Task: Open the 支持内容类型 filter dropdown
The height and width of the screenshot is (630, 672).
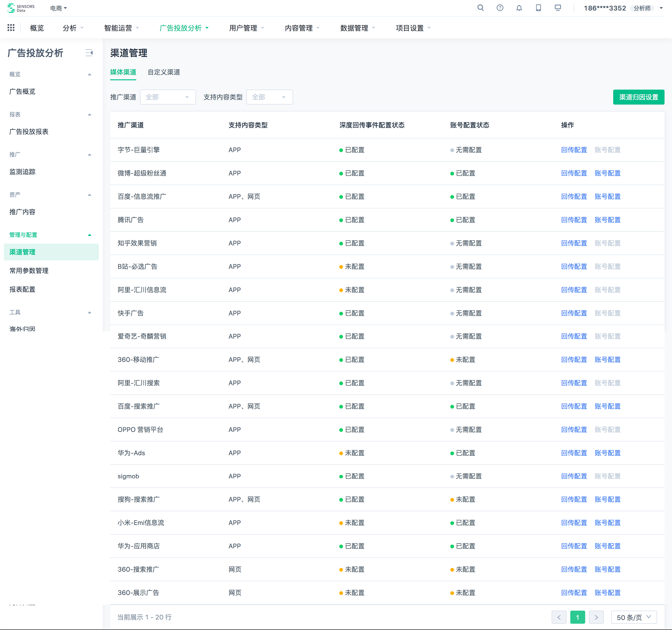Action: (269, 97)
